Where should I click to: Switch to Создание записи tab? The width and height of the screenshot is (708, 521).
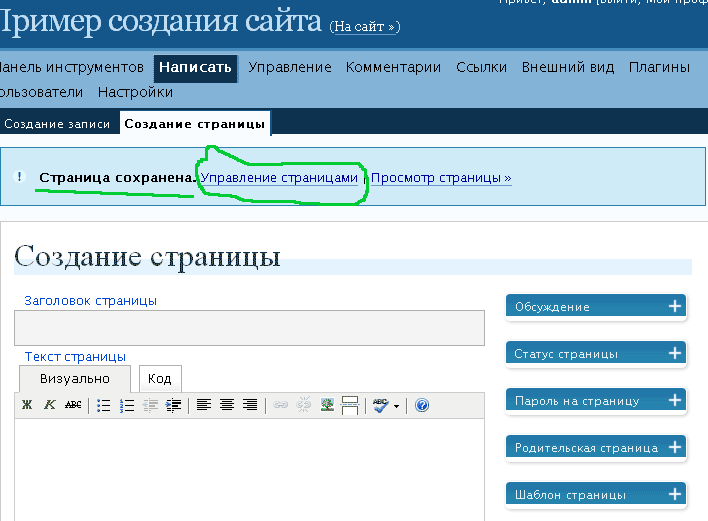tap(57, 124)
